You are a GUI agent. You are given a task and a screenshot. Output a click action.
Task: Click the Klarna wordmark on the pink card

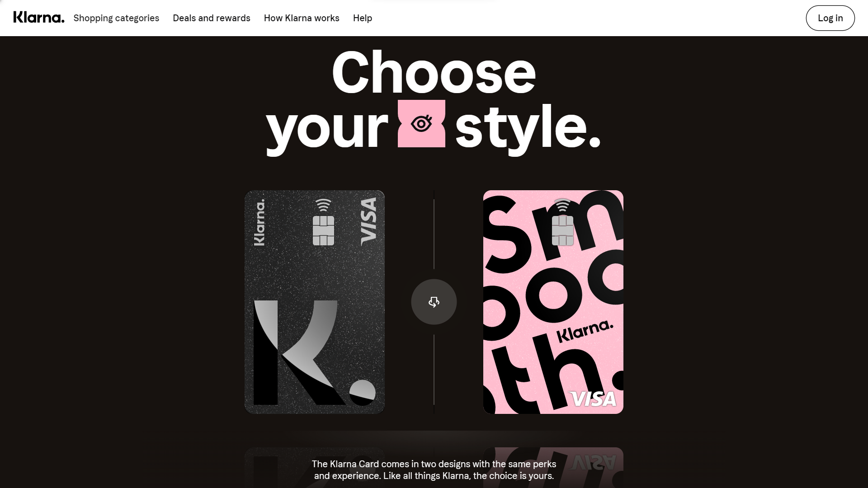(x=585, y=331)
